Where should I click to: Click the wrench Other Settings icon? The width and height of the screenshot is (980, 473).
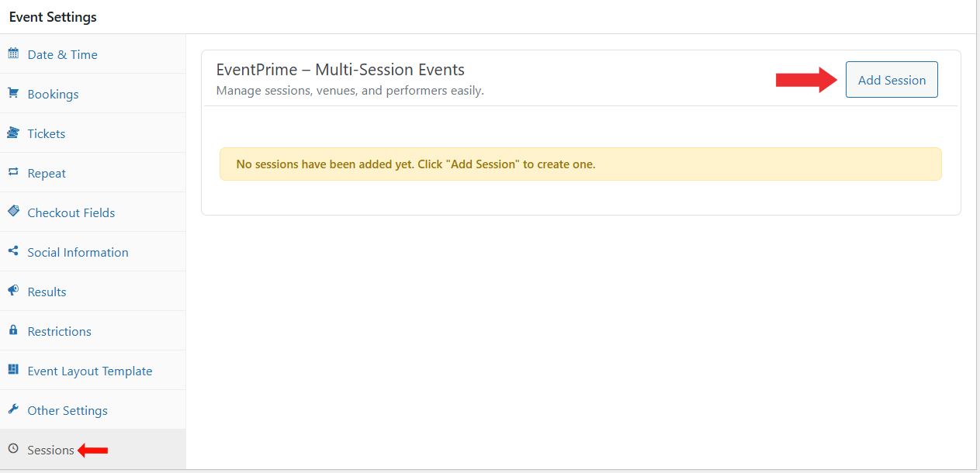coord(13,409)
